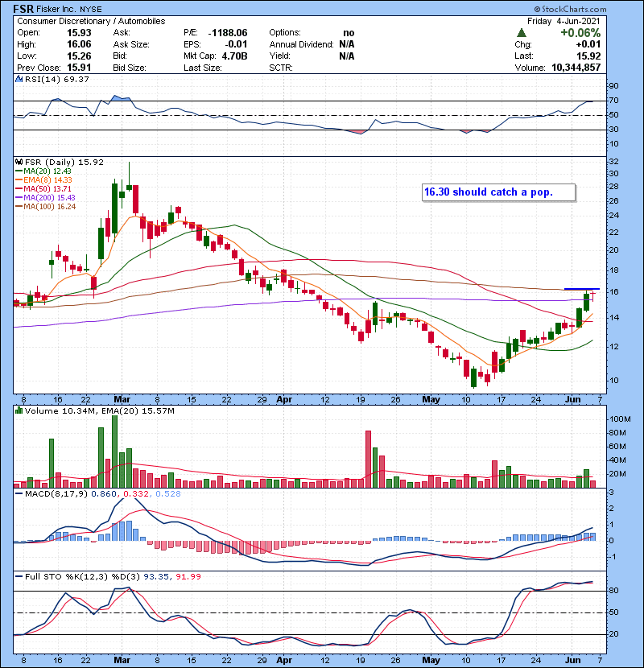The height and width of the screenshot is (668, 644).
Task: Click the RSI(14) 69.37 label
Action: click(x=57, y=79)
